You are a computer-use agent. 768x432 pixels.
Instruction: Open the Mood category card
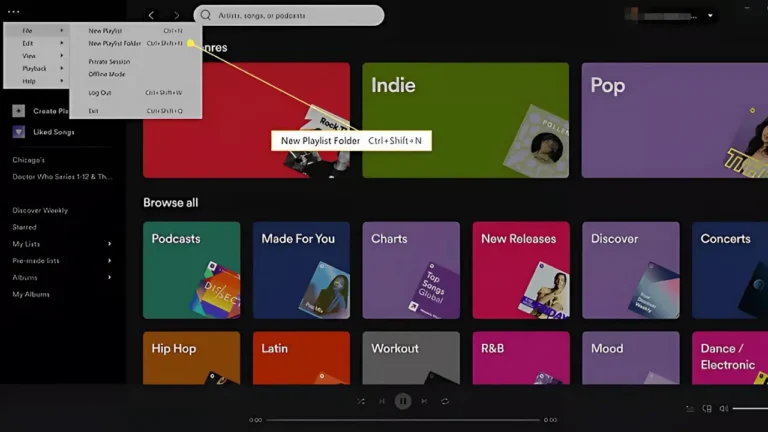pyautogui.click(x=631, y=358)
